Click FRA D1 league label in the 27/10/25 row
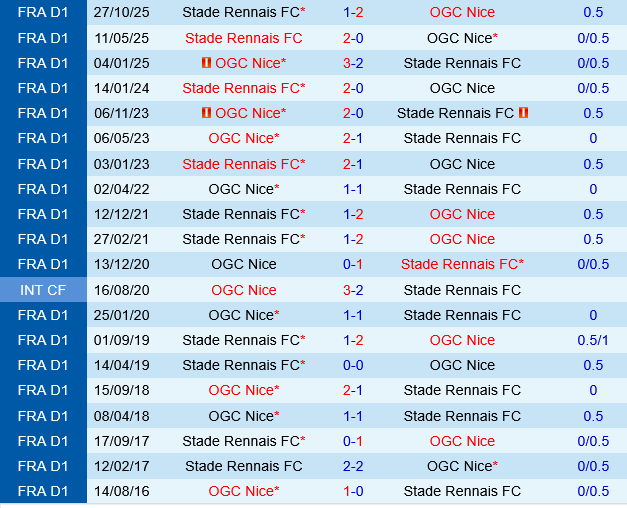The height and width of the screenshot is (508, 627). click(42, 12)
